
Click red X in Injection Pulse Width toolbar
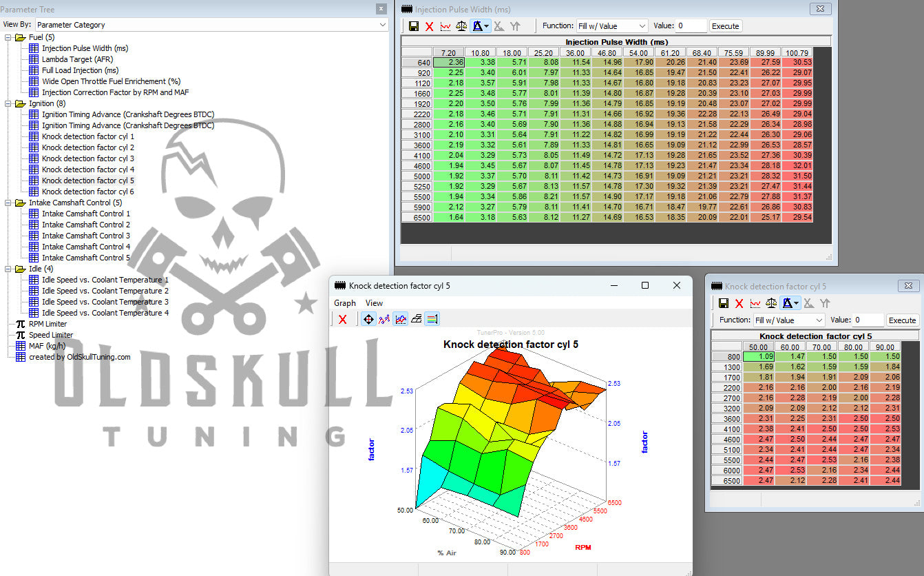coord(430,26)
